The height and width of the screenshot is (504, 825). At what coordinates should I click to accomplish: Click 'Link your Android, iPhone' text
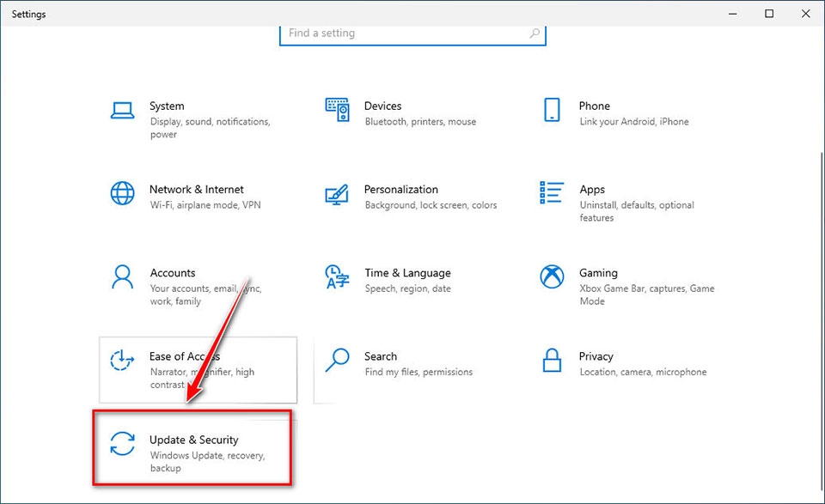point(634,121)
